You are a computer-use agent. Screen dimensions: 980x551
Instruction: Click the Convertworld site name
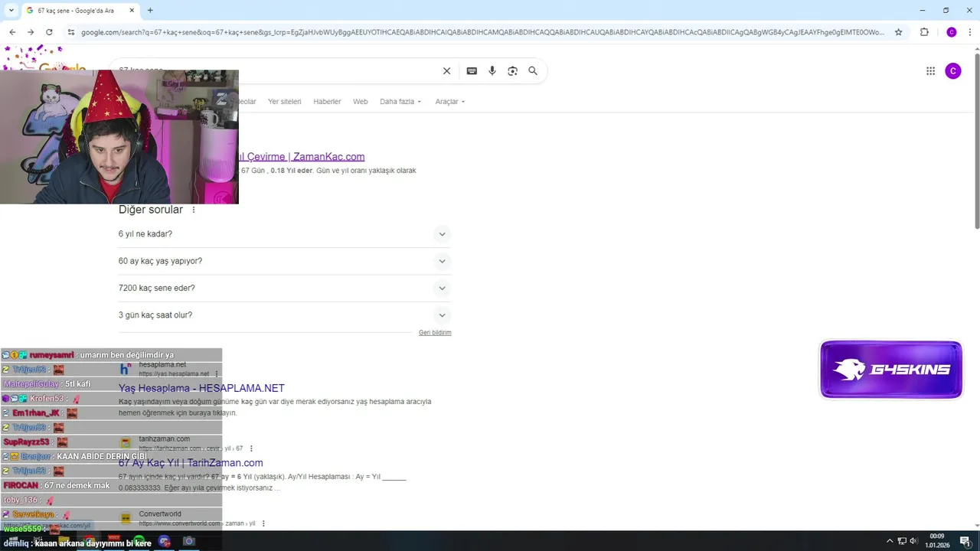coord(160,514)
